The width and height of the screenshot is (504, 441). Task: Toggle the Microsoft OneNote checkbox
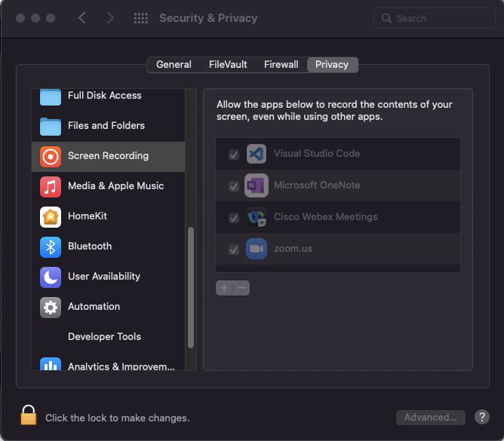point(234,186)
